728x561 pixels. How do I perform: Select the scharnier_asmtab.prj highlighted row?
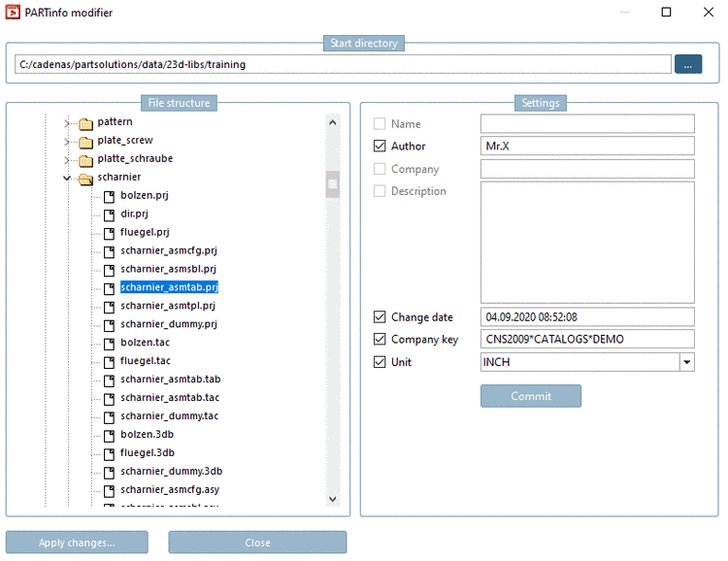pyautogui.click(x=169, y=287)
